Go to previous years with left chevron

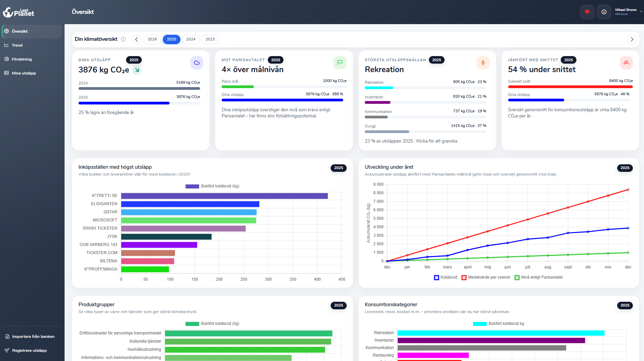point(137,39)
